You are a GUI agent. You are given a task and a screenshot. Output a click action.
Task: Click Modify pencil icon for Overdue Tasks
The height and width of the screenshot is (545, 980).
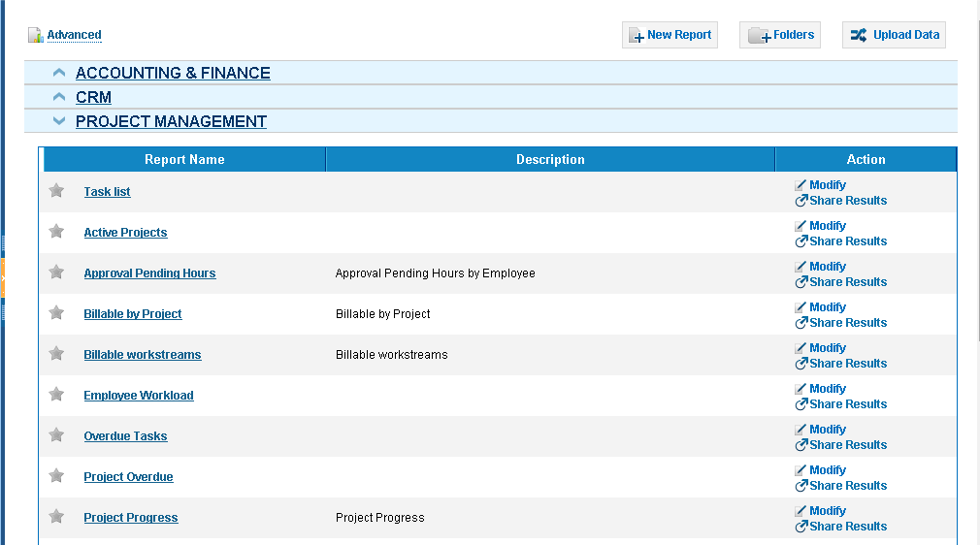800,430
